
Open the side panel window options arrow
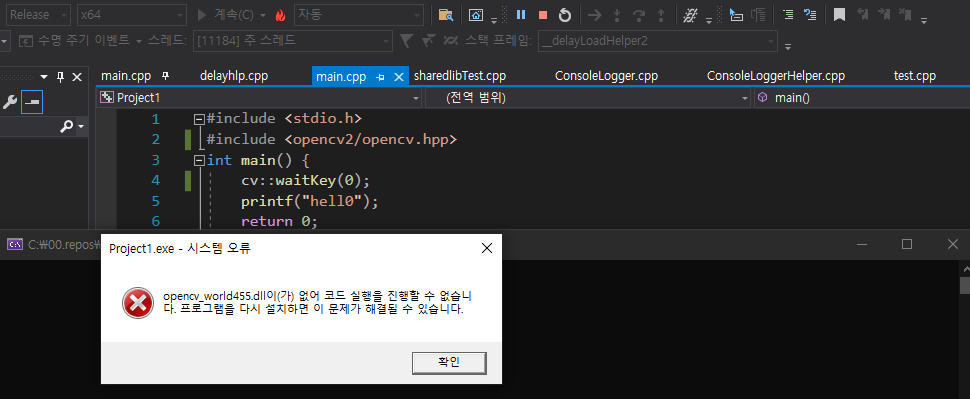[x=44, y=77]
